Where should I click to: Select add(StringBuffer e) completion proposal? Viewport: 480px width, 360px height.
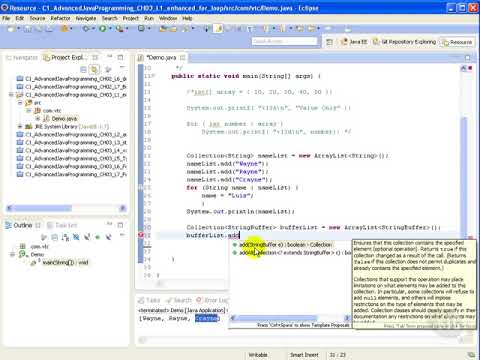tap(286, 245)
